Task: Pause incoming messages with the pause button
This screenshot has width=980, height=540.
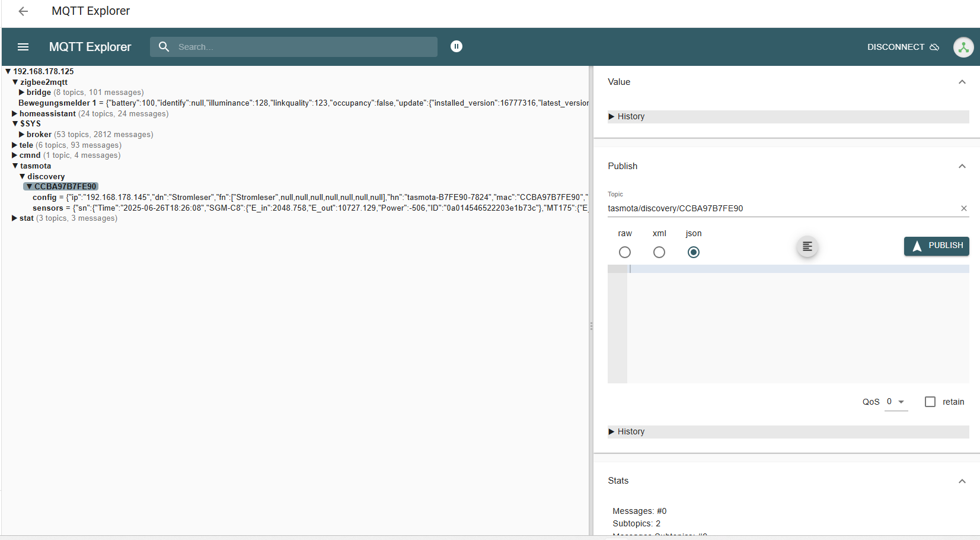Action: tap(457, 46)
